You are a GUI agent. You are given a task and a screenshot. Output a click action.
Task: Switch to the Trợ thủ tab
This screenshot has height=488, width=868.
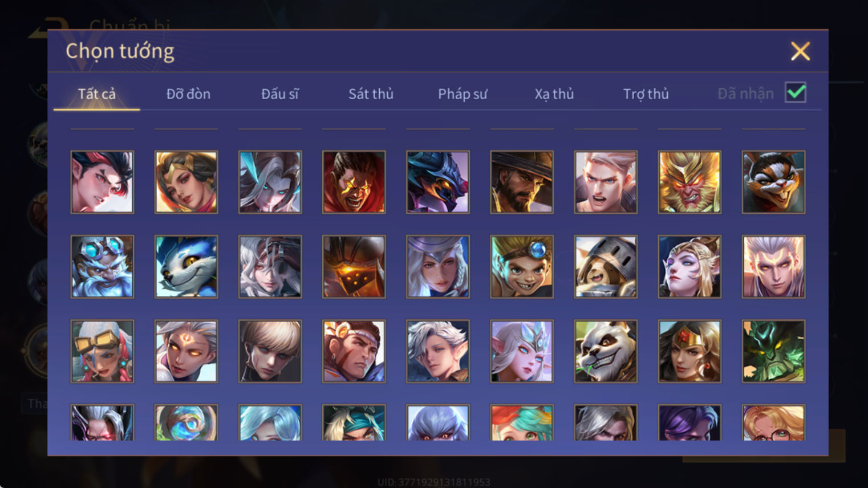646,93
